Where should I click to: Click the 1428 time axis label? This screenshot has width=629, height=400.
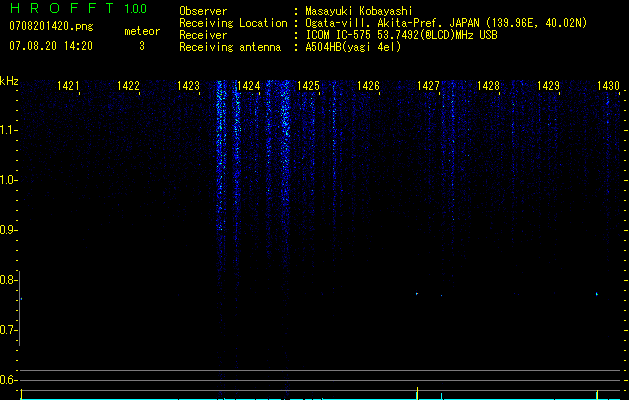tap(489, 86)
